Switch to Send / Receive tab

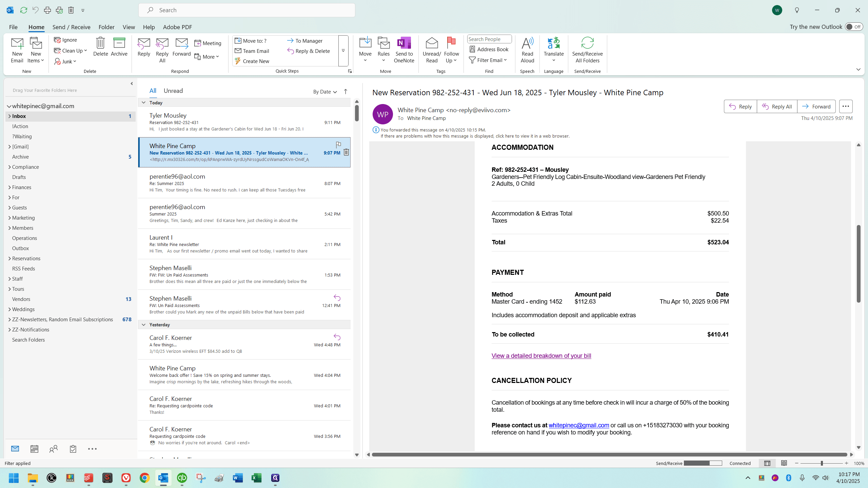(x=71, y=27)
